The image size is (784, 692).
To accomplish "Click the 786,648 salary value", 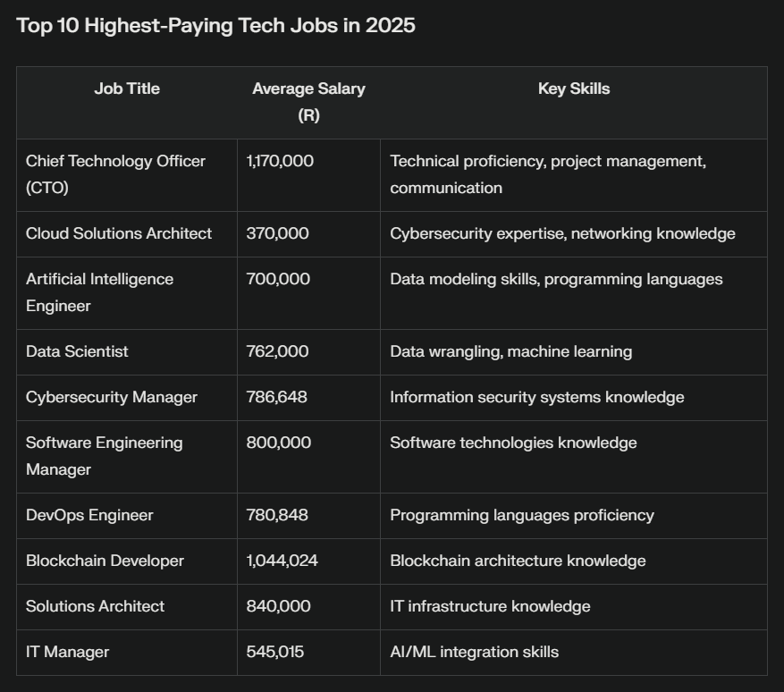I will tap(276, 397).
